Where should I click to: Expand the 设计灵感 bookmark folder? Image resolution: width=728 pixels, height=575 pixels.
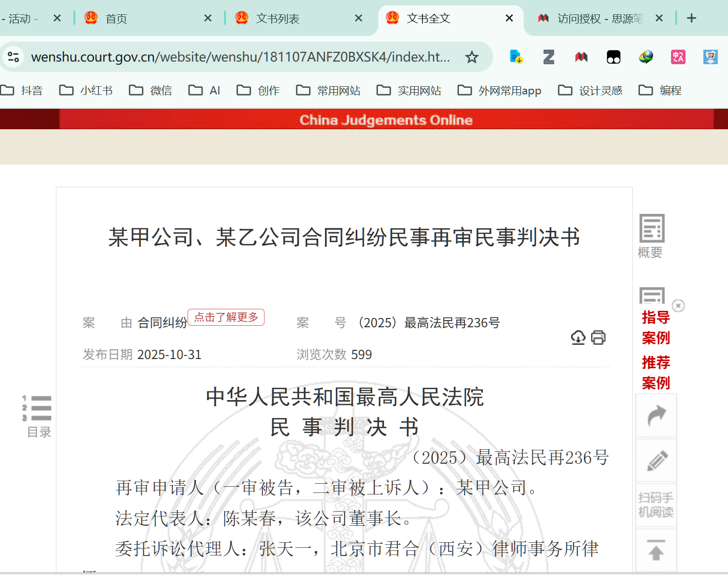click(590, 91)
